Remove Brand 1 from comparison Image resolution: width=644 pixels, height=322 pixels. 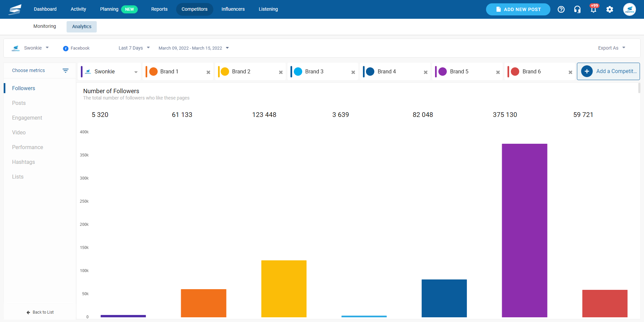tap(208, 72)
